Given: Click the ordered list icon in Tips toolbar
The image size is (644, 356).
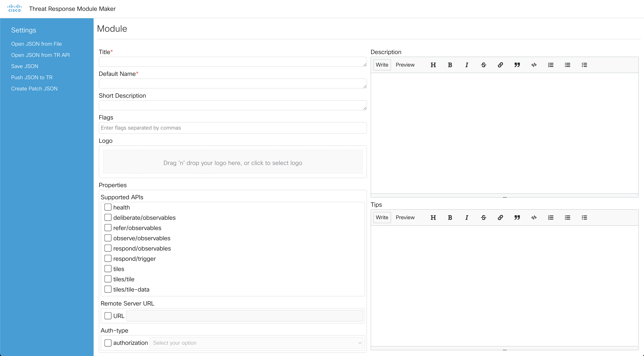Looking at the screenshot, I should 551,218.
